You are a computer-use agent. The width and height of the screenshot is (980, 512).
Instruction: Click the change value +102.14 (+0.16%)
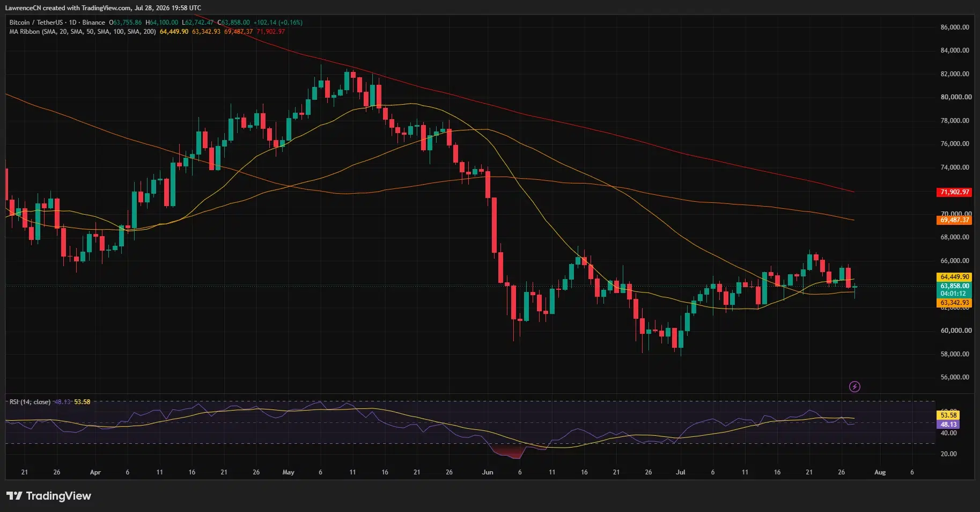278,23
